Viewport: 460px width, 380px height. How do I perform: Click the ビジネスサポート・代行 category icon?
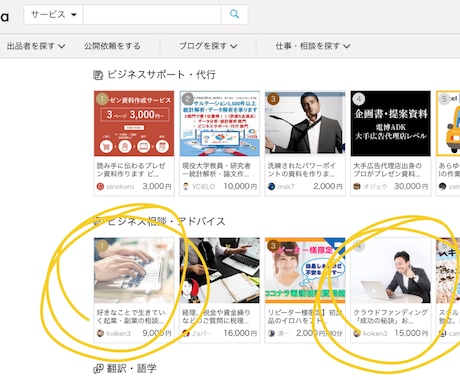point(98,75)
